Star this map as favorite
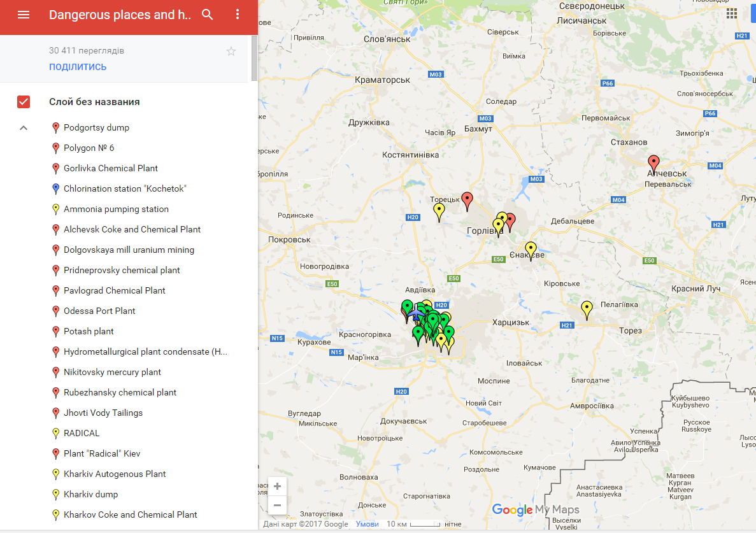The width and height of the screenshot is (756, 533). coord(231,51)
